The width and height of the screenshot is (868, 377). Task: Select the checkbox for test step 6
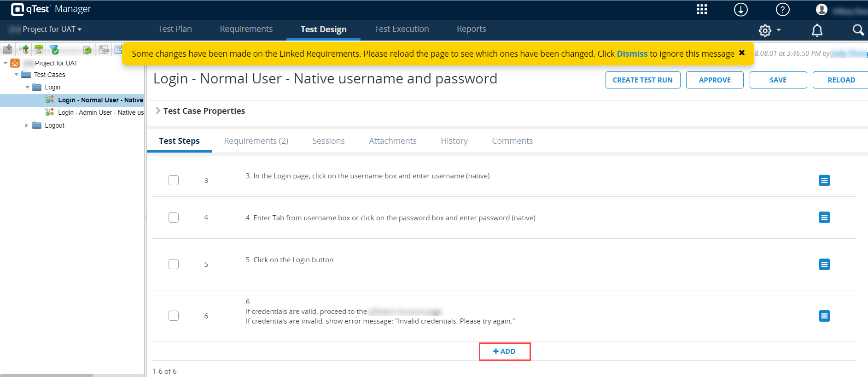[174, 316]
